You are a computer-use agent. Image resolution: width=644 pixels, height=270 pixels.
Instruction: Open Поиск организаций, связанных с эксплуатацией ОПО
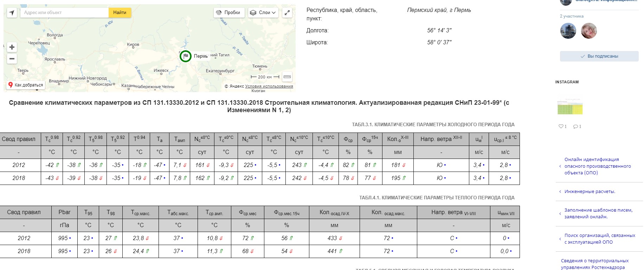(x=599, y=239)
